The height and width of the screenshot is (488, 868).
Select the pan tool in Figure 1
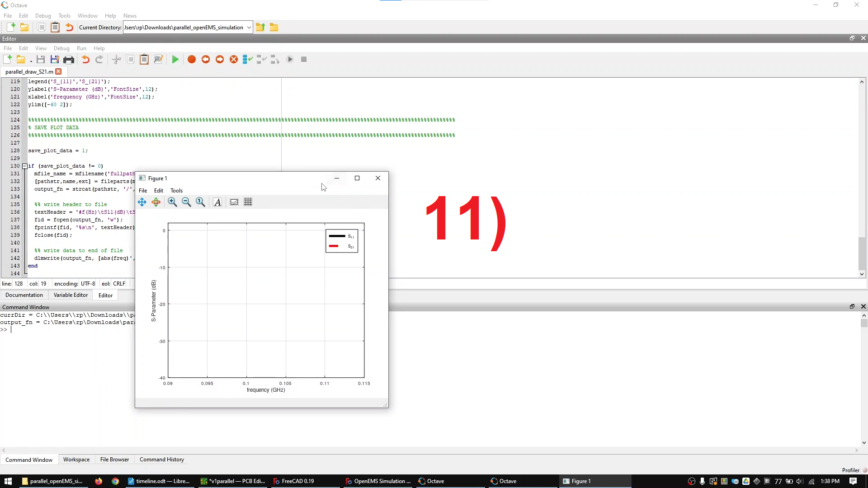point(142,202)
